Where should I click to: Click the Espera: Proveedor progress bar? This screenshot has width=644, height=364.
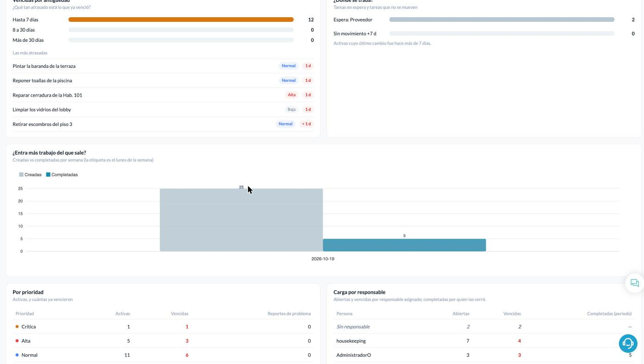tap(502, 20)
